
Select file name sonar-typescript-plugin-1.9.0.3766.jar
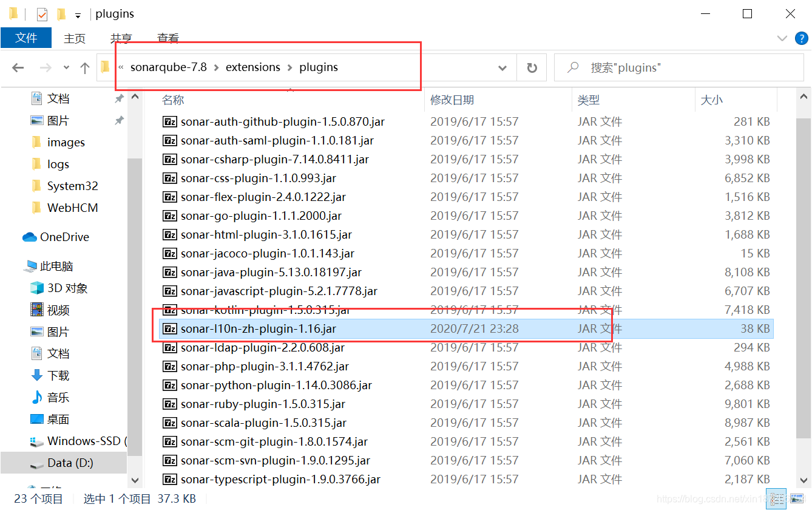point(280,479)
